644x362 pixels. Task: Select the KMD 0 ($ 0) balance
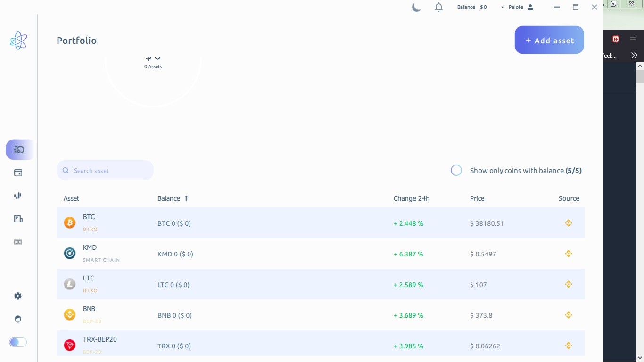pos(175,254)
